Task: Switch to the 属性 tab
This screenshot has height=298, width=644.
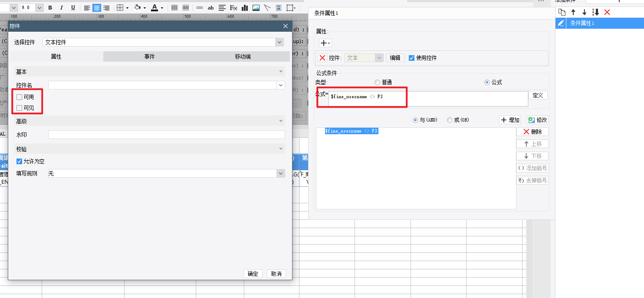Action: pos(56,56)
